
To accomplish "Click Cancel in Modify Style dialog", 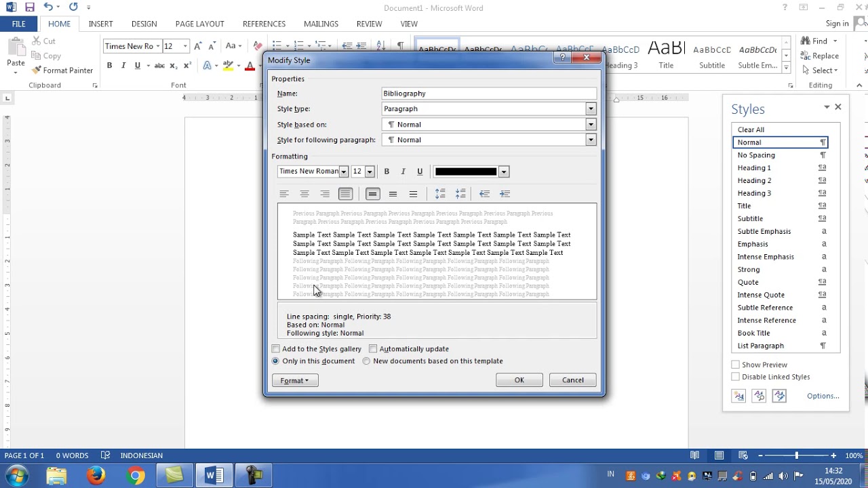I will (572, 380).
